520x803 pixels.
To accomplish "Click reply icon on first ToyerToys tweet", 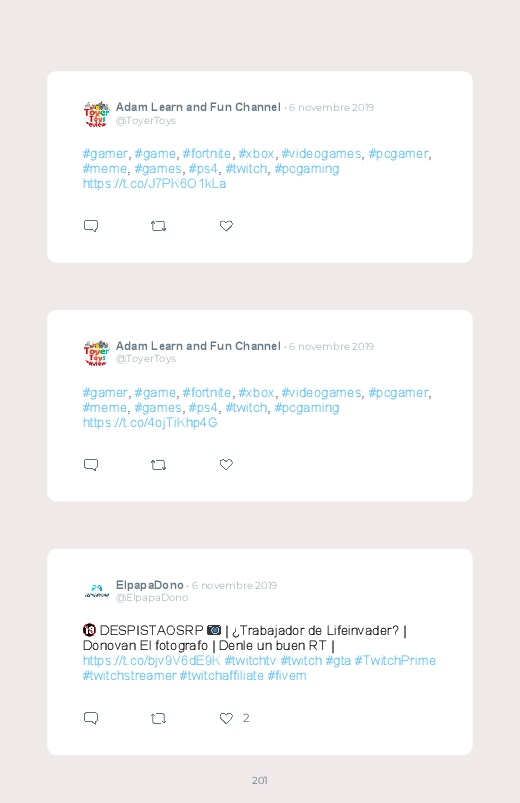I will (91, 226).
